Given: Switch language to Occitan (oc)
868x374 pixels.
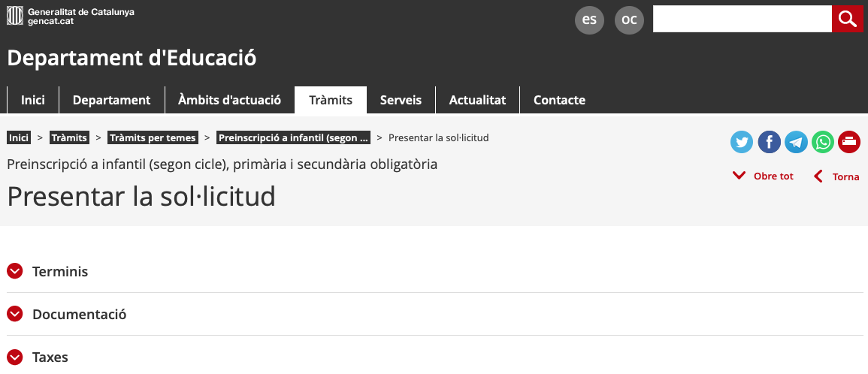Looking at the screenshot, I should [x=629, y=20].
